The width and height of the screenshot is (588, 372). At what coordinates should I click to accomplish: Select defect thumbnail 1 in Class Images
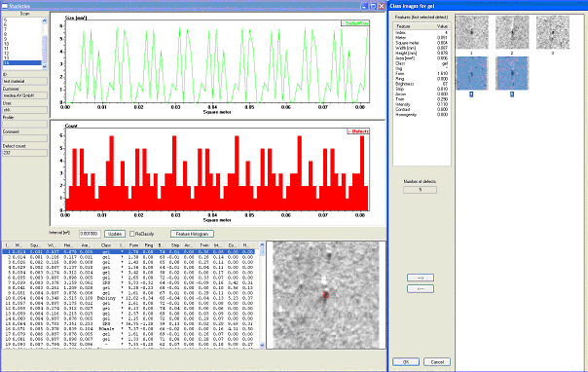tap(472, 32)
